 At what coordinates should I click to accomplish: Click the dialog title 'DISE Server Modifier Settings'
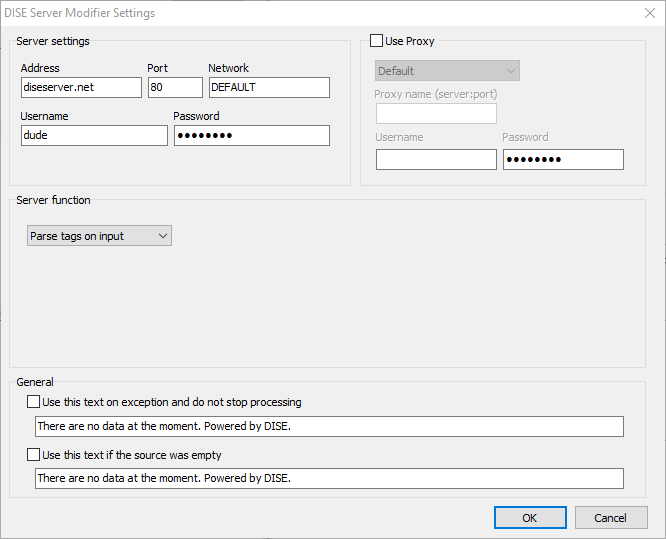[80, 13]
